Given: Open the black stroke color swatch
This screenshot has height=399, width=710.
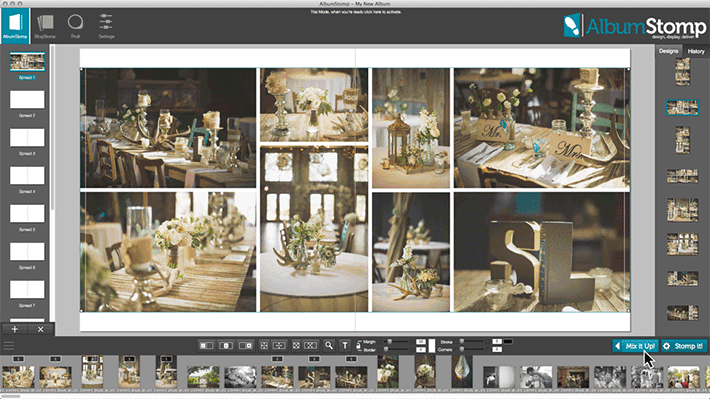Looking at the screenshot, I should click(x=508, y=341).
